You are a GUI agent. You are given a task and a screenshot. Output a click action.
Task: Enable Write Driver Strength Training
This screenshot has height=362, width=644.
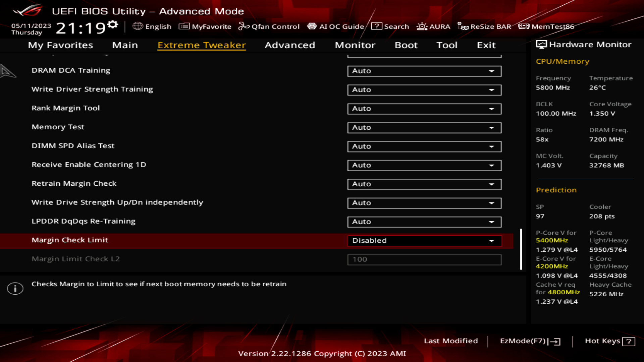(423, 89)
